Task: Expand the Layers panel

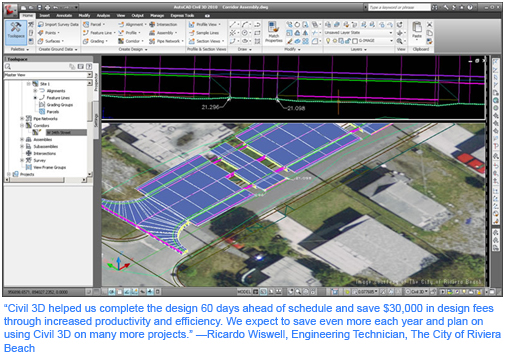Action: tap(358, 49)
